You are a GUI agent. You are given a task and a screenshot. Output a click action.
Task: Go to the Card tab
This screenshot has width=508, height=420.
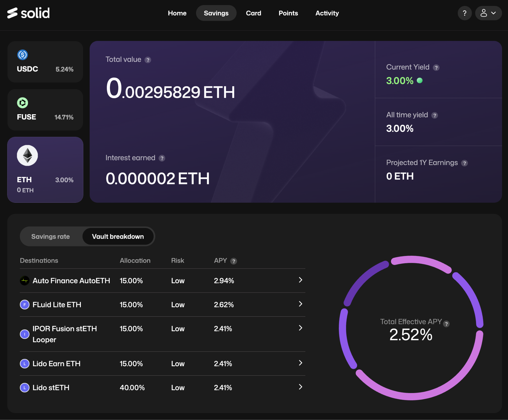[253, 13]
